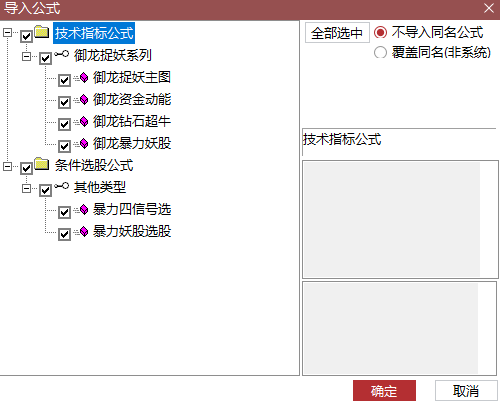Screen dimensions: 500x404
Task: Select the 覆盖同名(非系统) radio button
Action: (380, 52)
